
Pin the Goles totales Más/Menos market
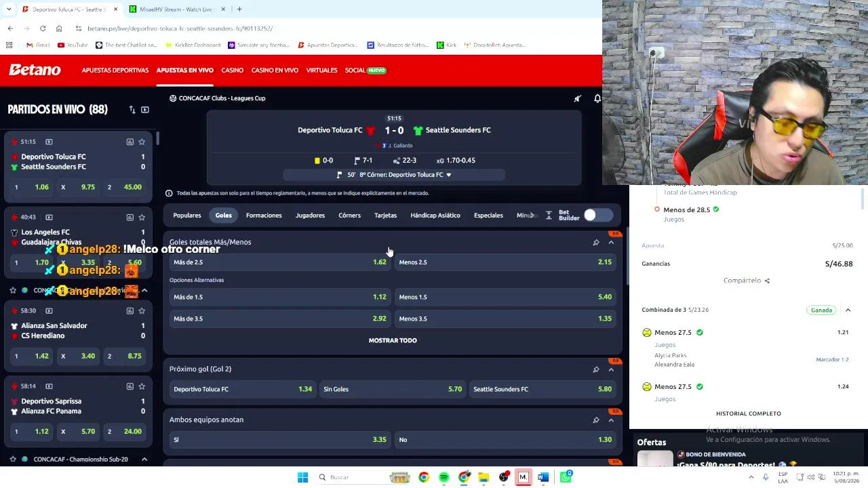click(596, 242)
